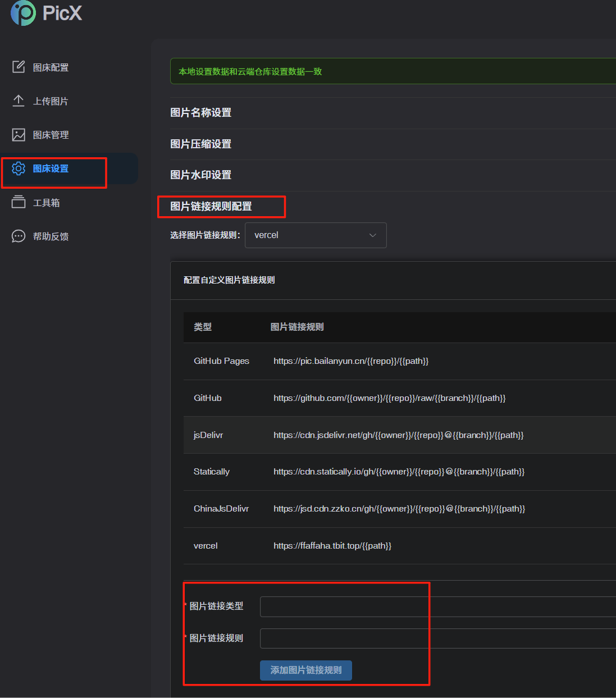
Task: Click the 图床管理 picture icon
Action: click(x=19, y=134)
